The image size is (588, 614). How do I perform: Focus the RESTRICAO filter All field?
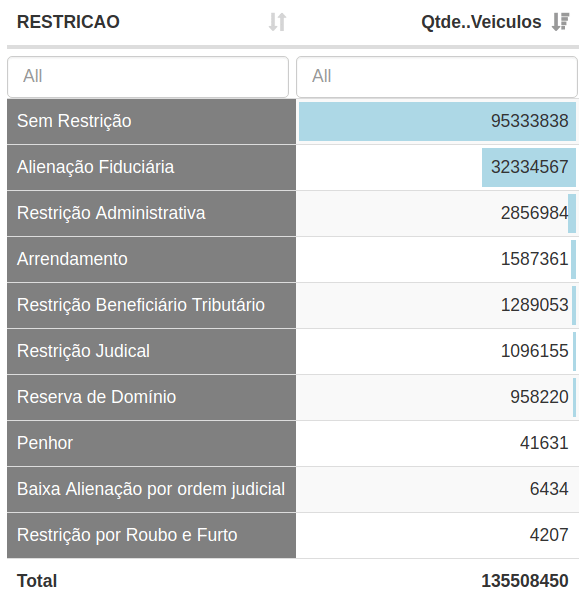click(x=148, y=77)
